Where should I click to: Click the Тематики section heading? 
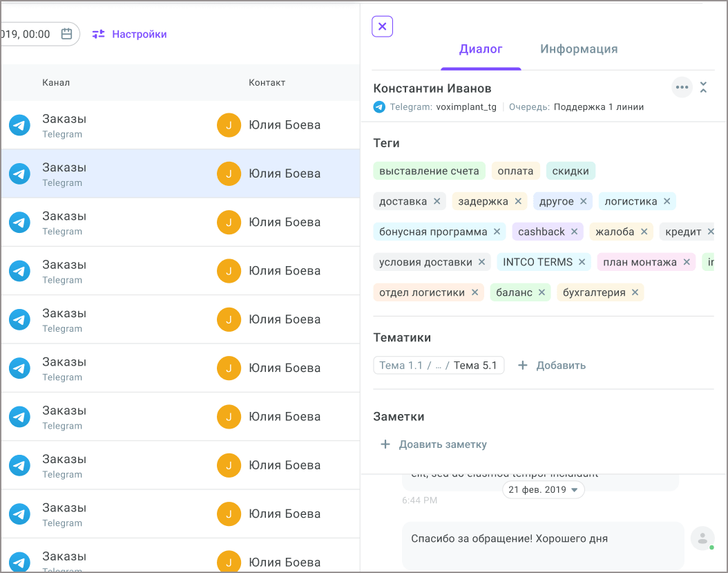click(x=402, y=338)
